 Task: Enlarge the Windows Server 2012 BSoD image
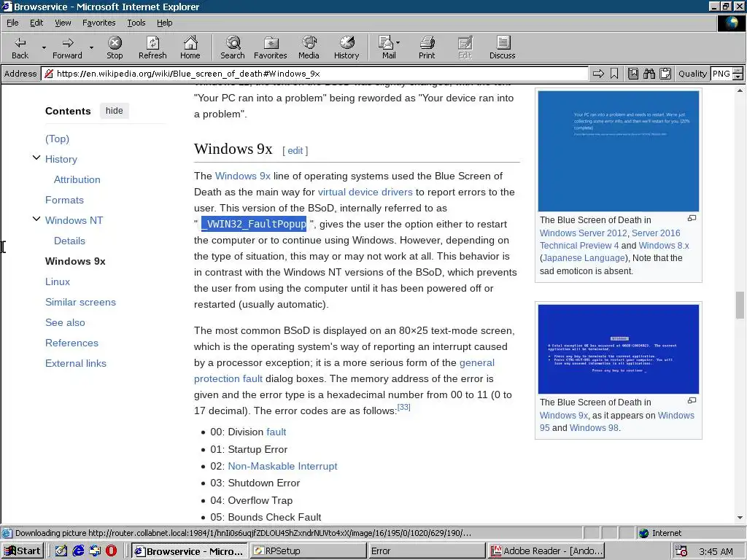click(x=692, y=218)
